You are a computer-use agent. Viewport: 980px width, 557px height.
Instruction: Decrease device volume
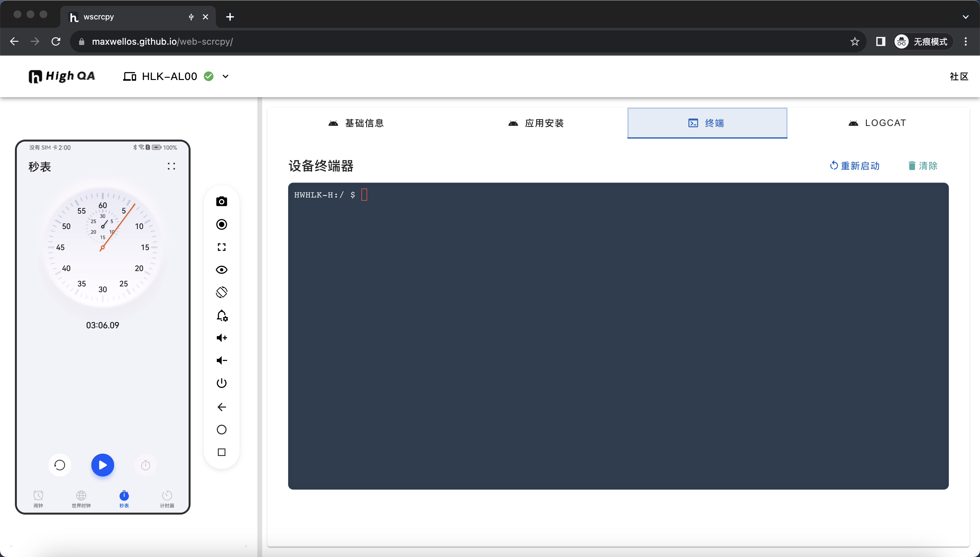pyautogui.click(x=222, y=360)
